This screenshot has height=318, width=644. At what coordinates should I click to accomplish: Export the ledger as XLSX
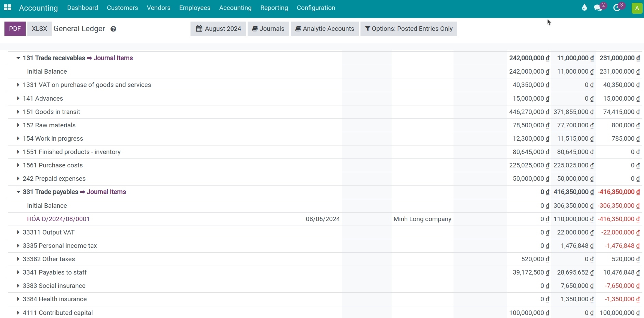pos(39,29)
